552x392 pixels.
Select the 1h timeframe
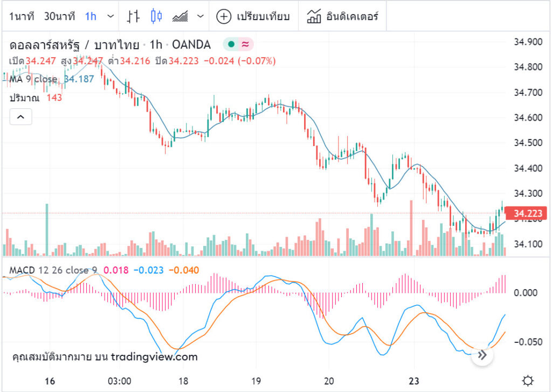click(91, 16)
